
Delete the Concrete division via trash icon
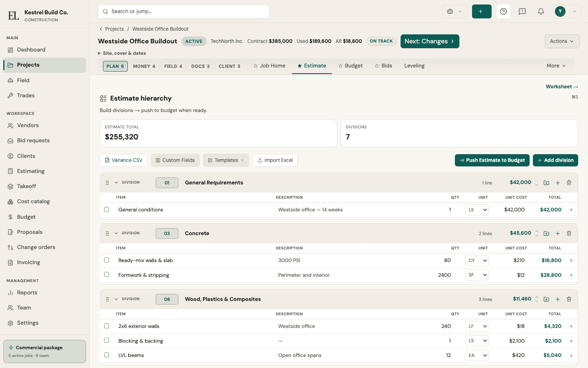[x=569, y=233]
